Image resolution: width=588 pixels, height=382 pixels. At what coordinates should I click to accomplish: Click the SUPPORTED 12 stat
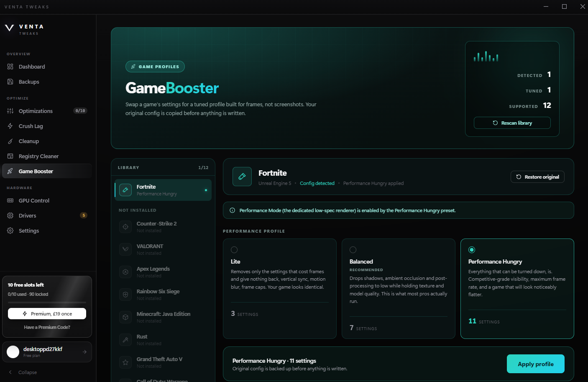pyautogui.click(x=530, y=105)
